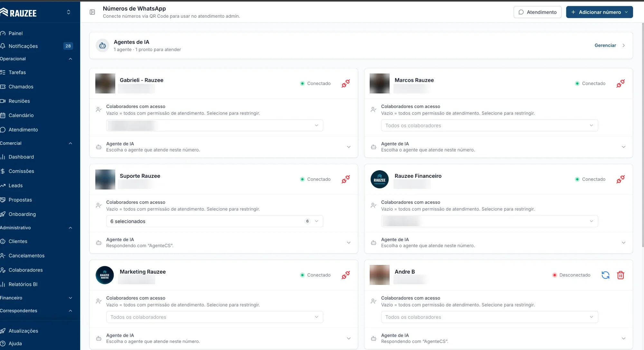Click the Gabrieli - Rauzee profile photo

click(x=105, y=83)
